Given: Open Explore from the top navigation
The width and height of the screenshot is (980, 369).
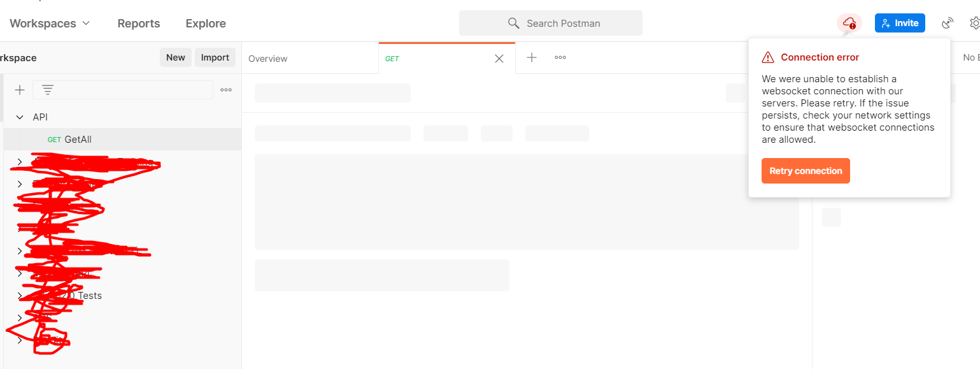Looking at the screenshot, I should pyautogui.click(x=205, y=23).
